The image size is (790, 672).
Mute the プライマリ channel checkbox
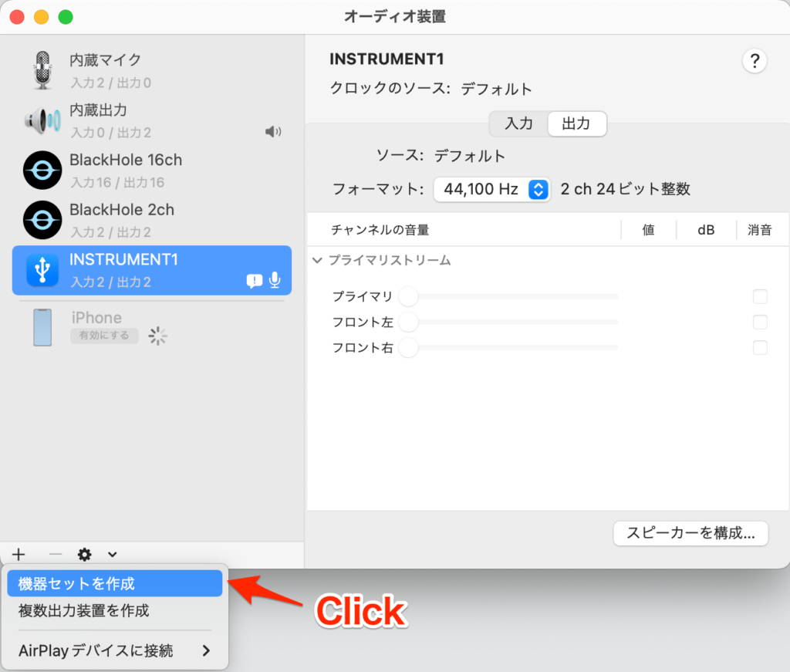(x=760, y=296)
